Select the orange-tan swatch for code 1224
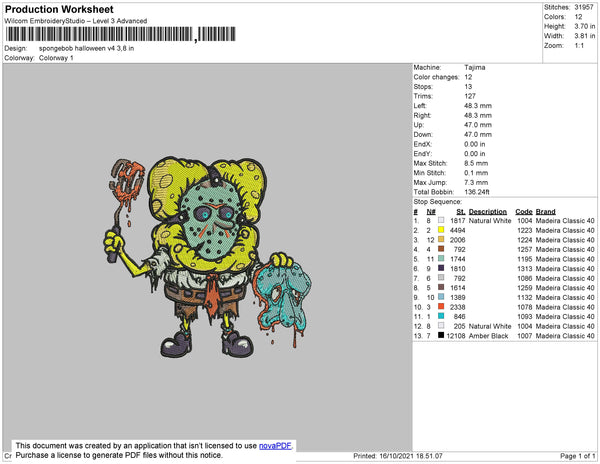Viewport: 600px width, 464px height. [x=441, y=239]
